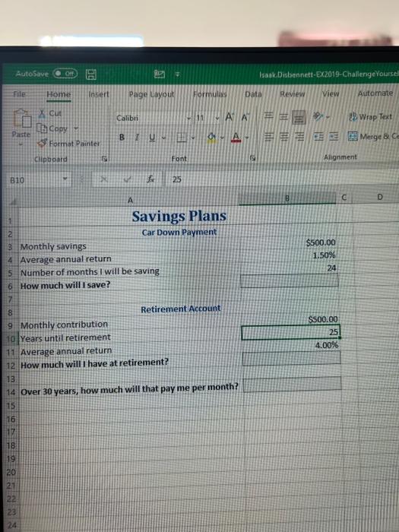Click Format Painter
The image size is (399, 532).
coord(68,143)
